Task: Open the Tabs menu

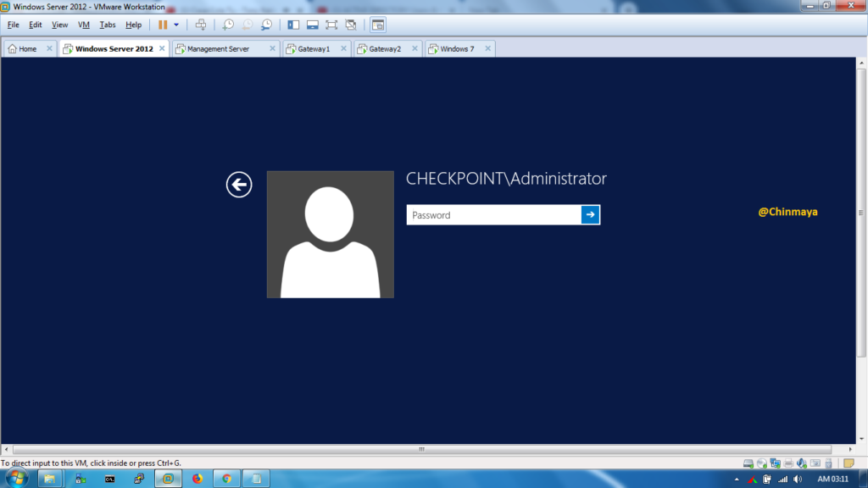Action: (108, 25)
